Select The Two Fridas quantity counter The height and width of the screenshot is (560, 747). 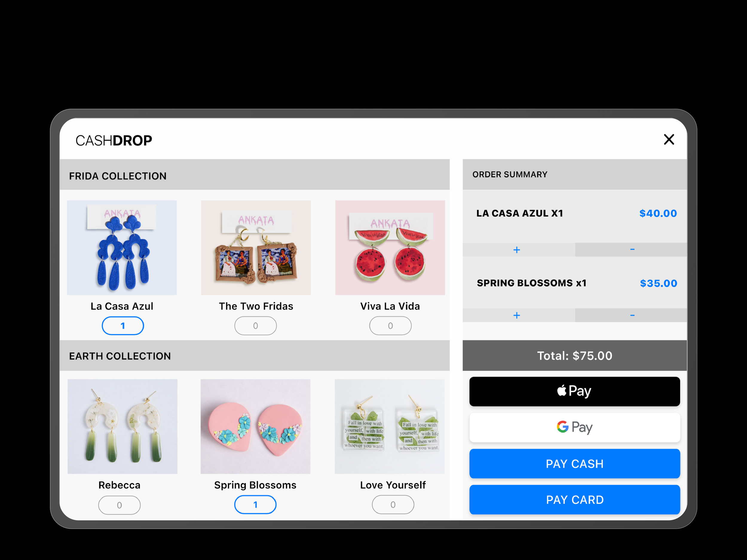(256, 326)
